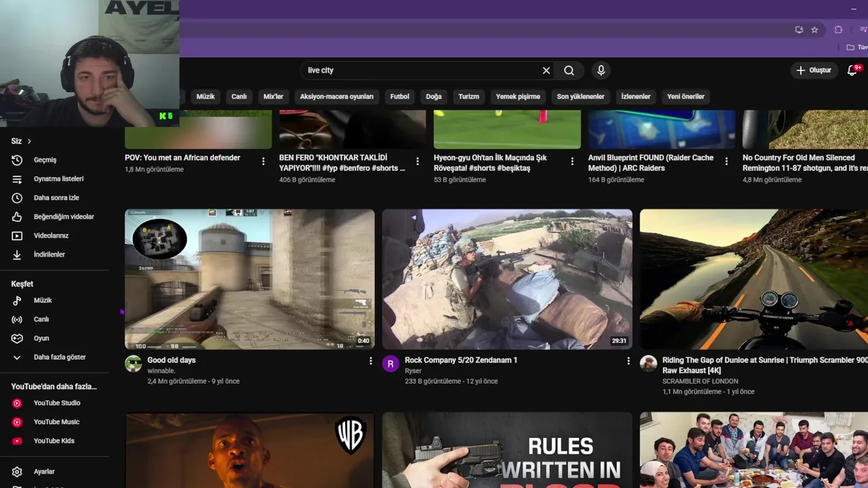Open more options for Rock Company video
This screenshot has width=868, height=488.
click(628, 361)
